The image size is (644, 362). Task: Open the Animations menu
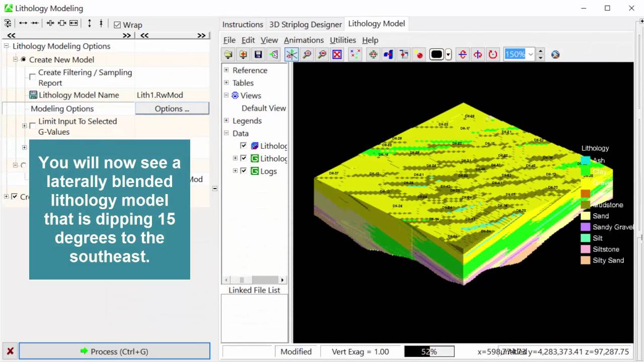pyautogui.click(x=304, y=40)
